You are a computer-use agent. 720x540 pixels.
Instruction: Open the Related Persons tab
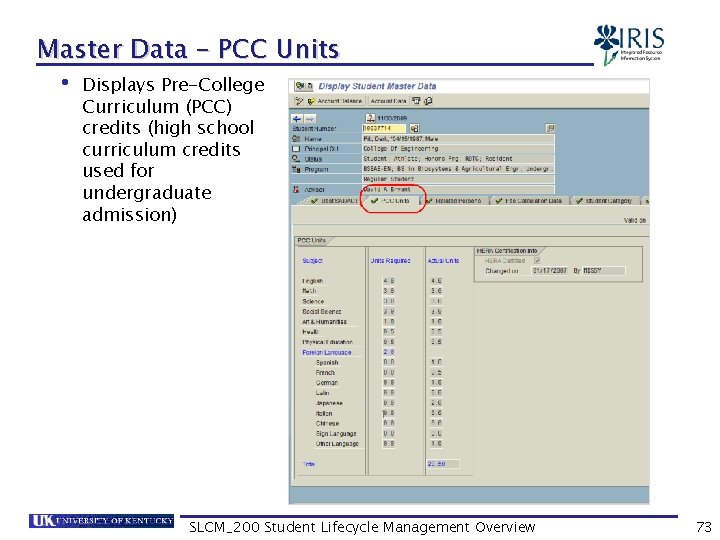(454, 201)
